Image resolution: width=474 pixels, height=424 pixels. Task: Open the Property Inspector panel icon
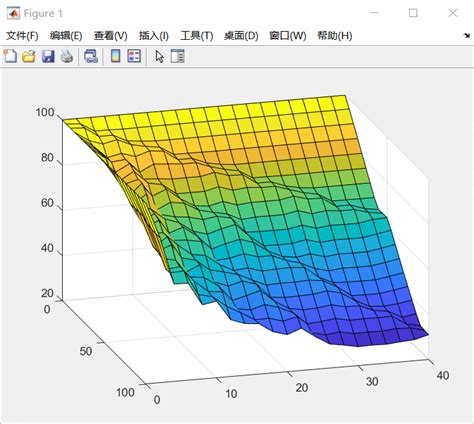177,56
